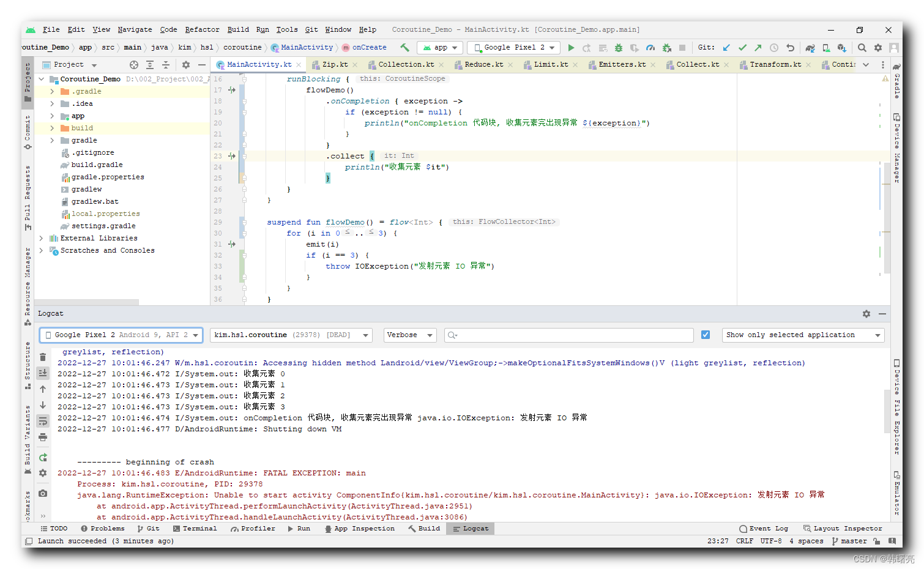This screenshot has height=569, width=924.
Task: Open the Tools menu
Action: pos(286,29)
